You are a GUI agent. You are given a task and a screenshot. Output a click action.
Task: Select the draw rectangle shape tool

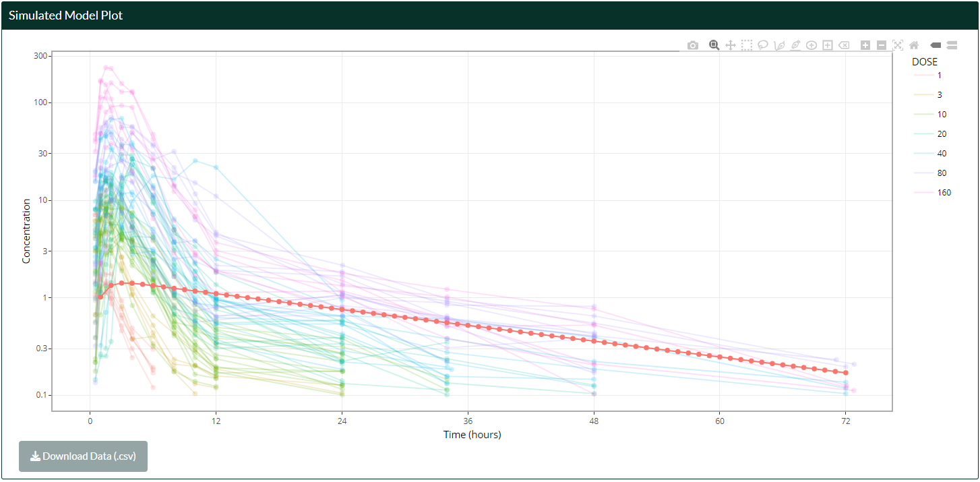pos(828,45)
